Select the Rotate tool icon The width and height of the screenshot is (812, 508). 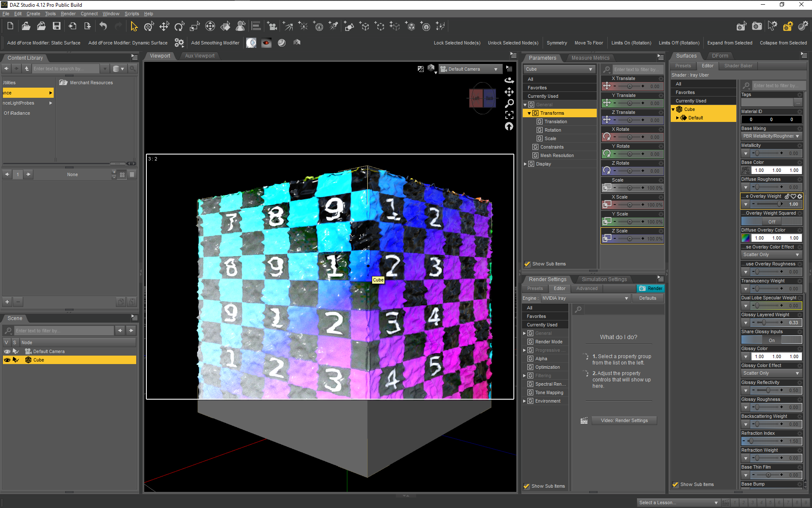tap(179, 27)
